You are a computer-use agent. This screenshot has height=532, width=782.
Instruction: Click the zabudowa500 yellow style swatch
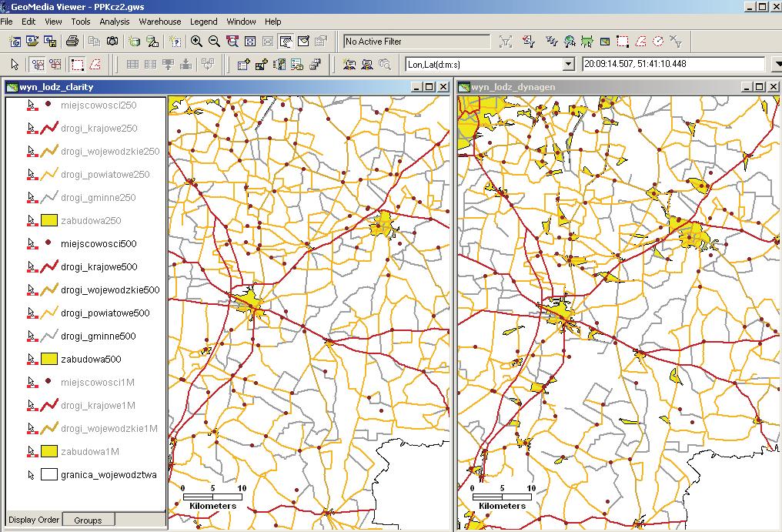(x=49, y=359)
